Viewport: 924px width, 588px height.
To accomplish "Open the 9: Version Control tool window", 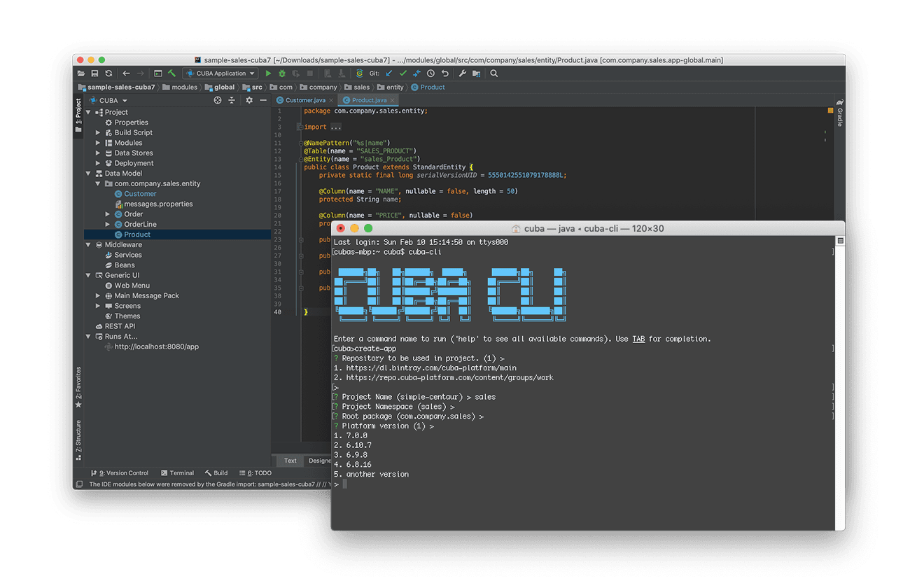I will pos(120,473).
